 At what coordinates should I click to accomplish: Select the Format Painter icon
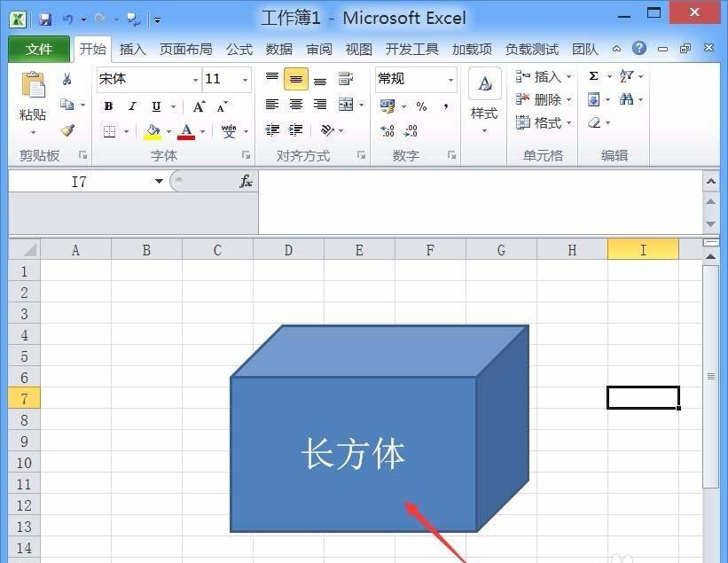(68, 130)
